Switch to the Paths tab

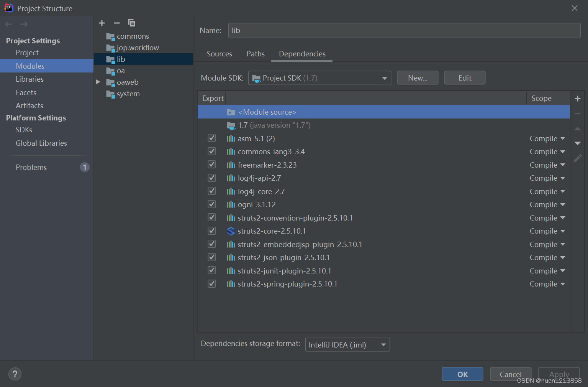click(256, 54)
